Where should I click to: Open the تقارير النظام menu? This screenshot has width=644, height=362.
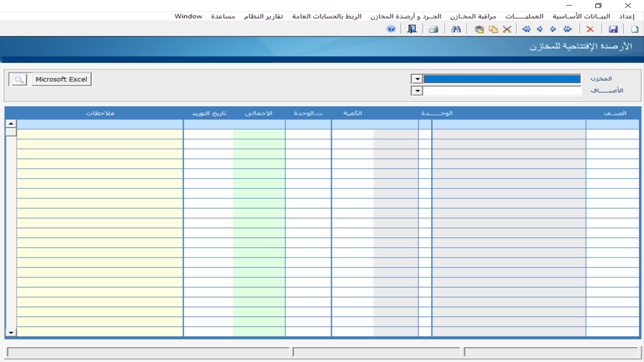tap(264, 16)
